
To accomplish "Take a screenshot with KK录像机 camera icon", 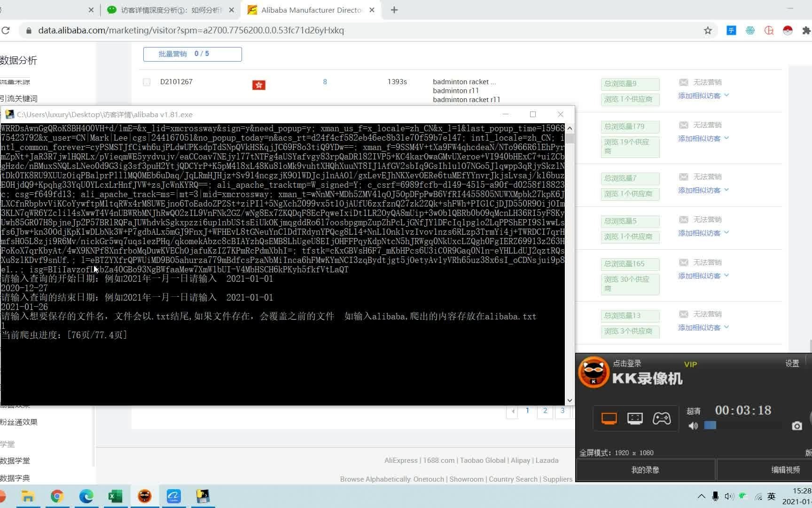I will (797, 426).
